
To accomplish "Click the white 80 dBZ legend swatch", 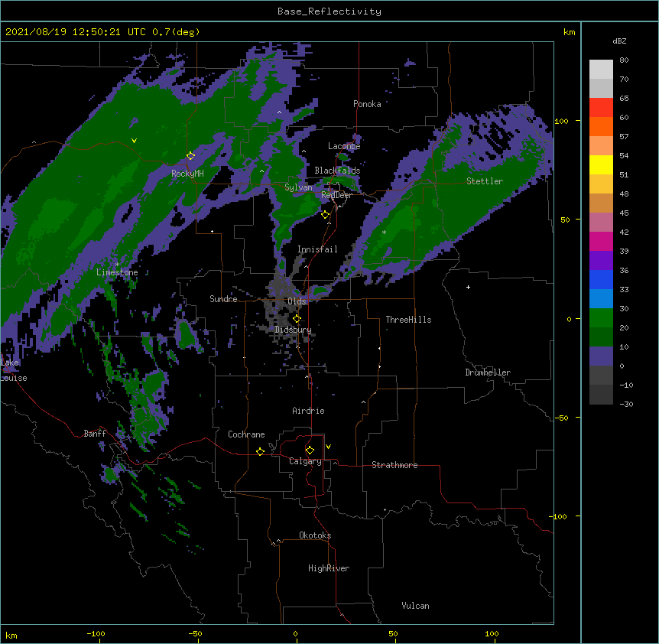I will (x=601, y=70).
